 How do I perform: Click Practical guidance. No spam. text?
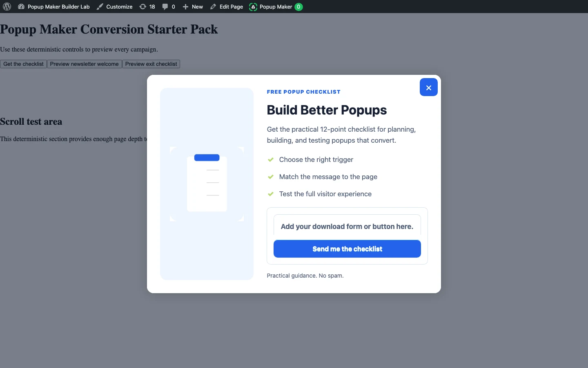[x=305, y=276]
